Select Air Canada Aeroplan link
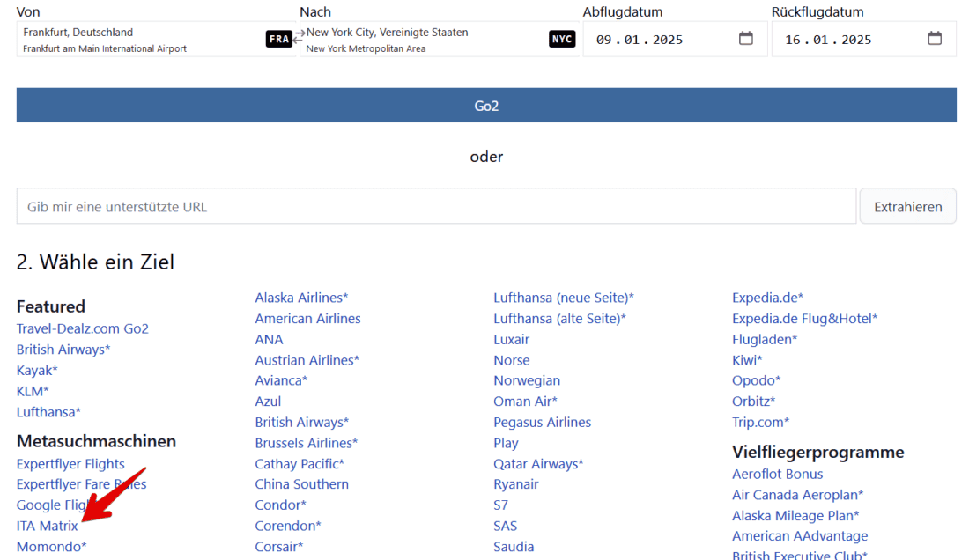This screenshot has width=969, height=560. pyautogui.click(x=797, y=495)
